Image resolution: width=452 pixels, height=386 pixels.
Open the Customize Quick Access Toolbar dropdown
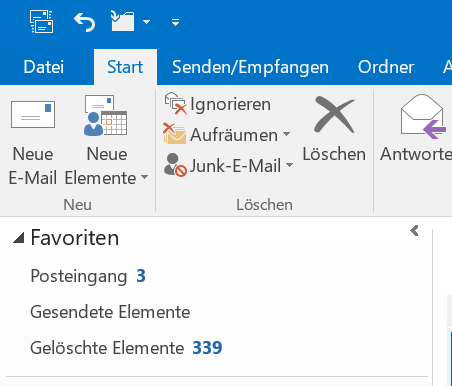tap(175, 22)
